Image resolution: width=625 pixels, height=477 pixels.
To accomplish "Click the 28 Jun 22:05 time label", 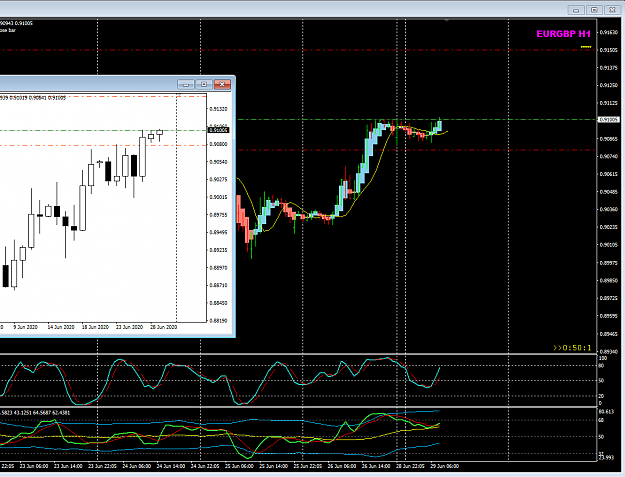I will (410, 466).
